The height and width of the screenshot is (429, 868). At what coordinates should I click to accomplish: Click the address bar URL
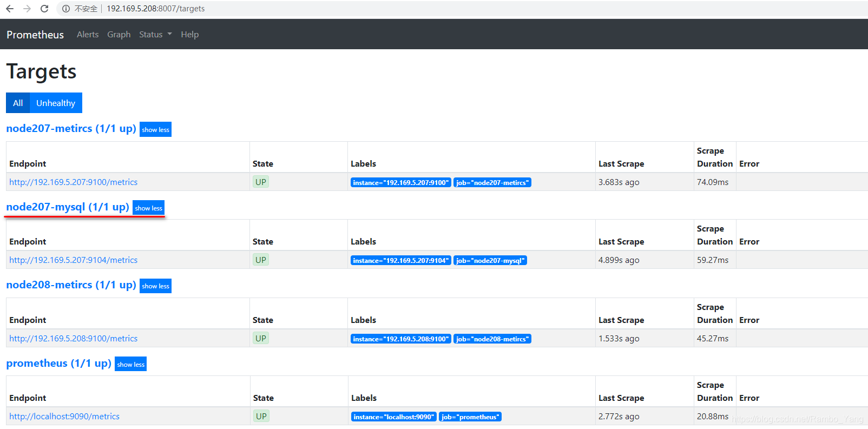155,9
